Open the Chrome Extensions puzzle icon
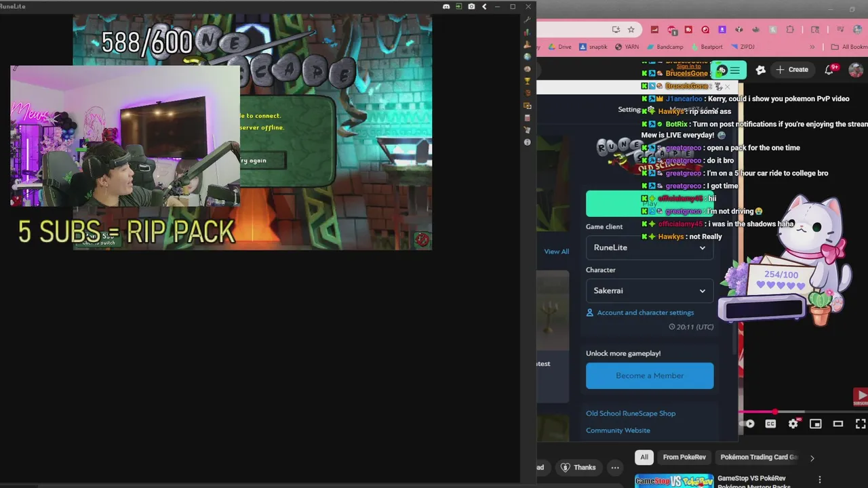Viewport: 868px width, 488px height. (790, 30)
